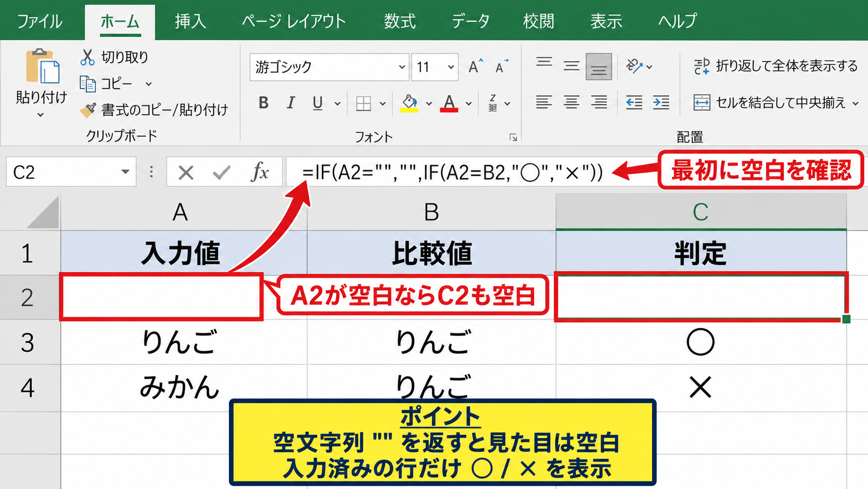Click the Select All corner triangle
The image size is (868, 489).
(44, 213)
